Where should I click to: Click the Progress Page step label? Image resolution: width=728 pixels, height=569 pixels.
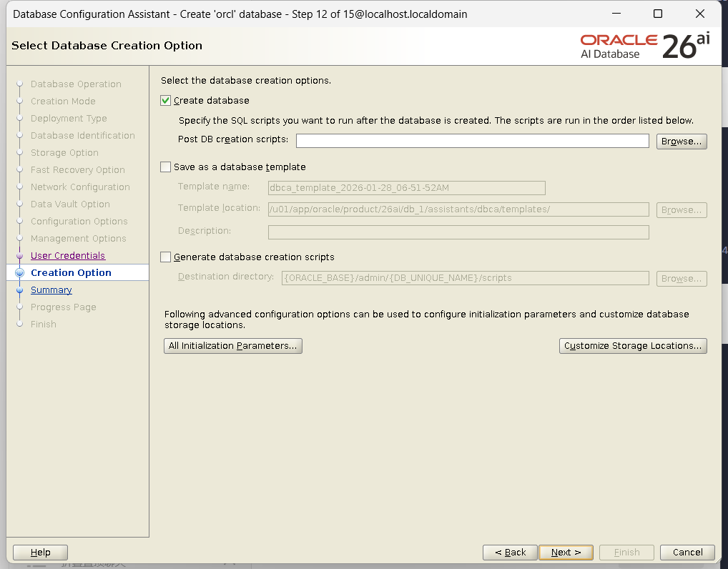[63, 307]
